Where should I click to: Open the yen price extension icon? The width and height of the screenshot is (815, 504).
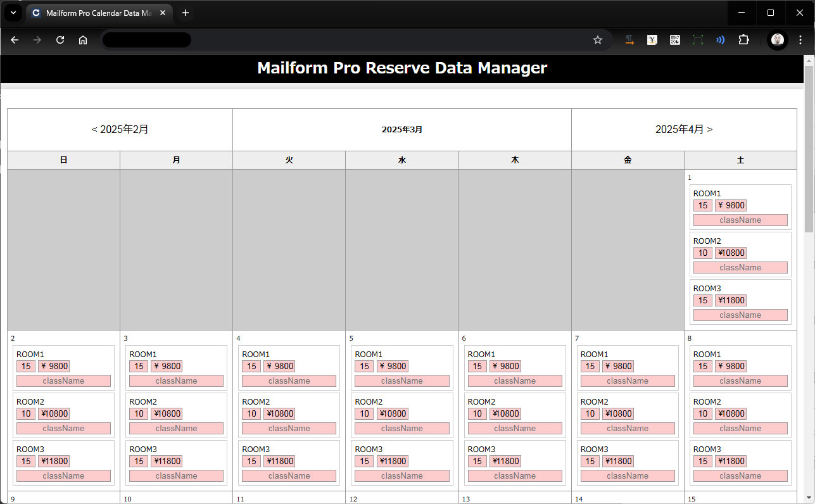click(652, 40)
